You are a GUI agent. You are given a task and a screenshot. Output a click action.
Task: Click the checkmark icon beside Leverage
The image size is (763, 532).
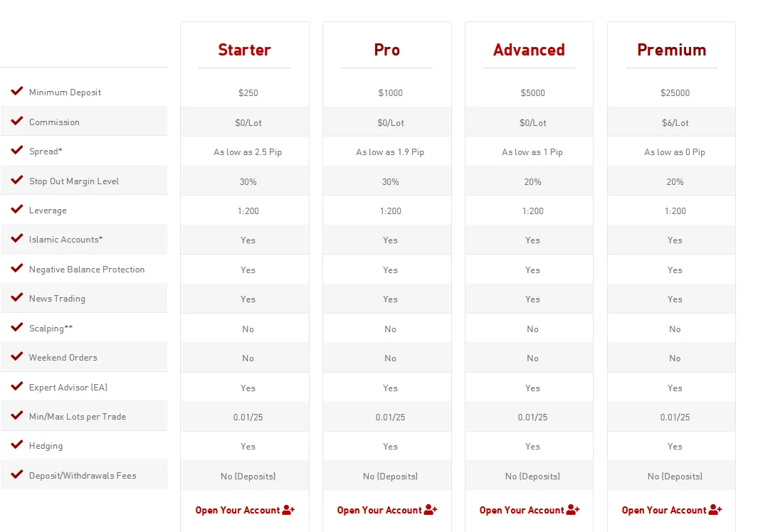[17, 208]
